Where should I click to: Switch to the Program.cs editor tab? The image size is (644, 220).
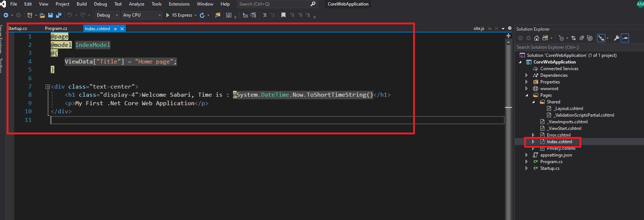[56, 28]
